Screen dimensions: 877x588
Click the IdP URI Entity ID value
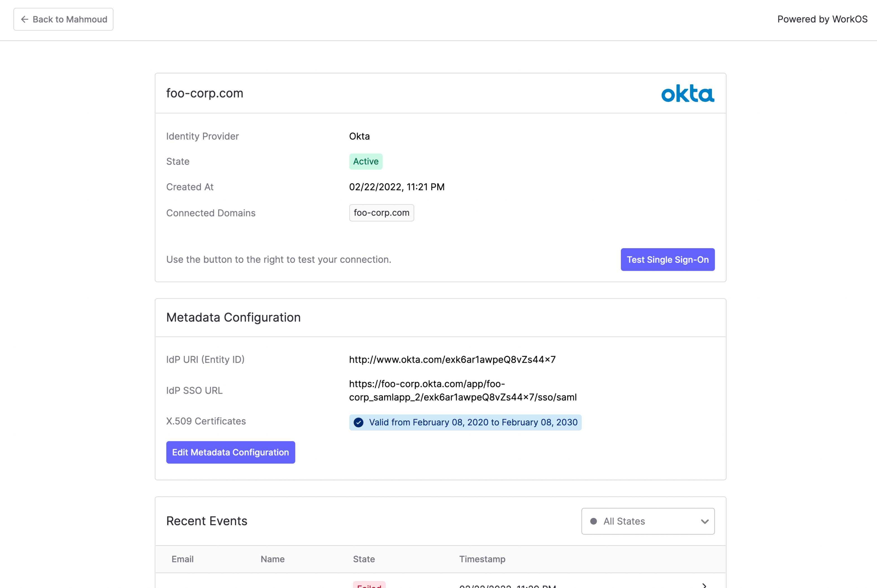pyautogui.click(x=452, y=359)
